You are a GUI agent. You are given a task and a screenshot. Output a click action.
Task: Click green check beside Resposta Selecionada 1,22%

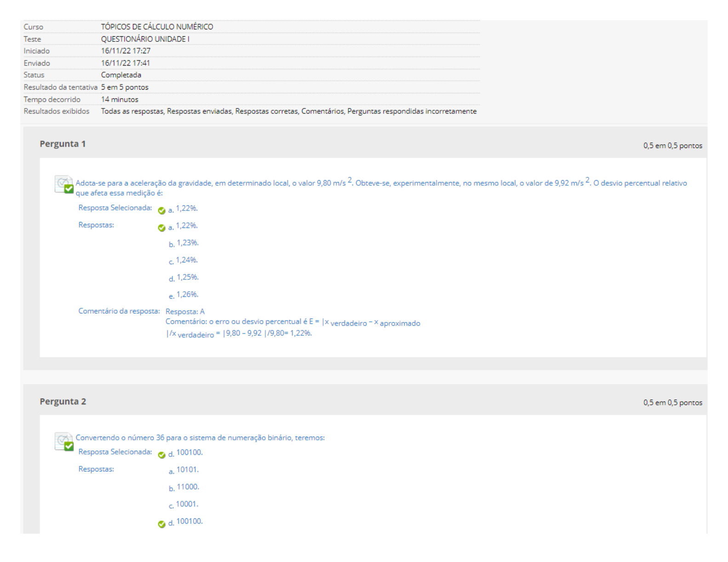pos(161,211)
